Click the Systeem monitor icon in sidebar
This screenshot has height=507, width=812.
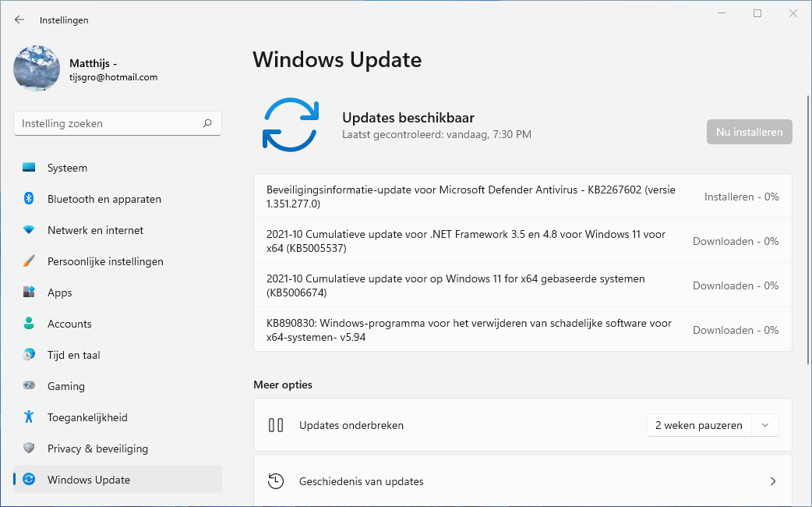click(x=29, y=168)
